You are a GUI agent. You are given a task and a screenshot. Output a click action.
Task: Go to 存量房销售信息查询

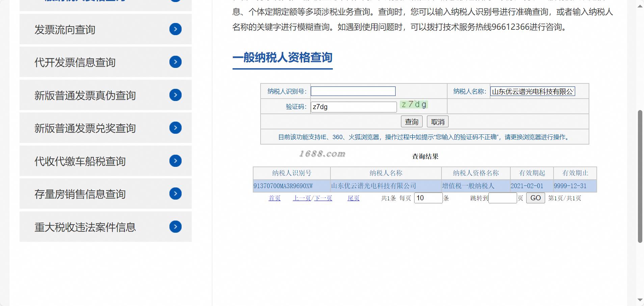[106, 194]
